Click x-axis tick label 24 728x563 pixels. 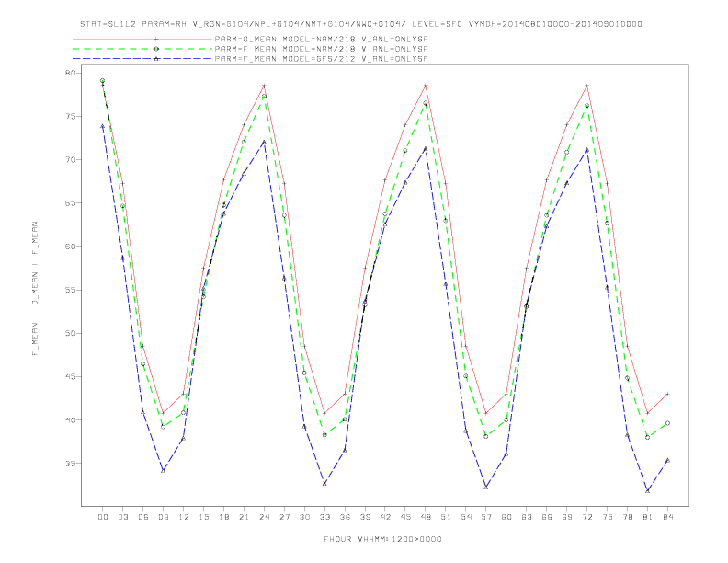tap(264, 517)
